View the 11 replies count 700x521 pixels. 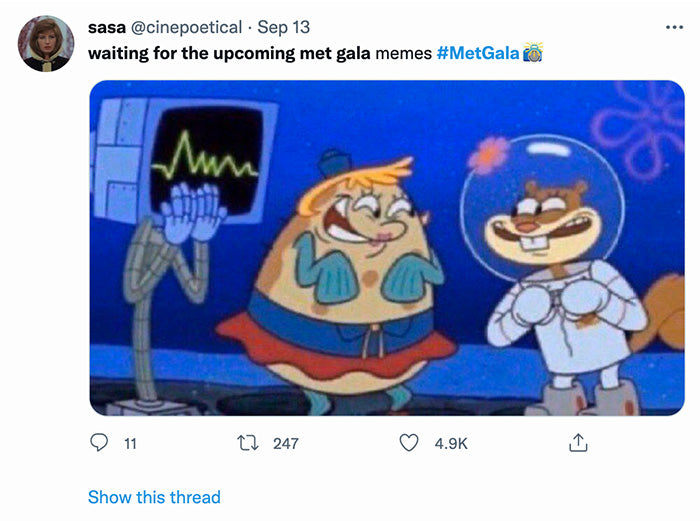[x=130, y=443]
